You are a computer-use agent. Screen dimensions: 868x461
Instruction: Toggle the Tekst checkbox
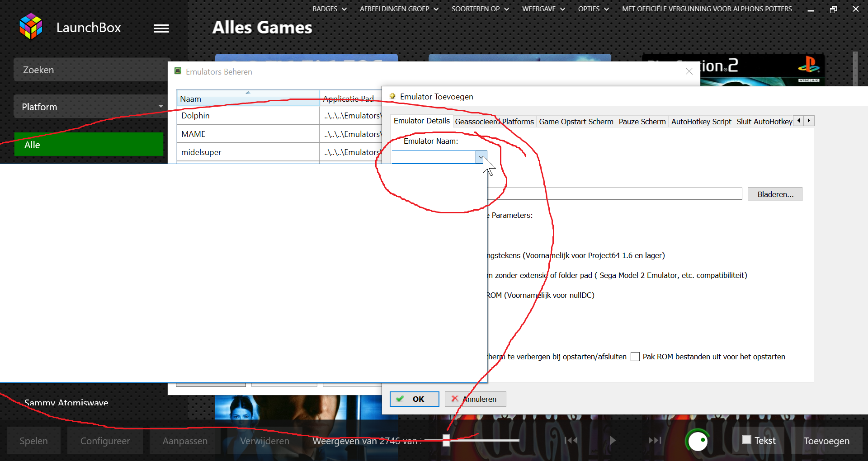point(746,440)
